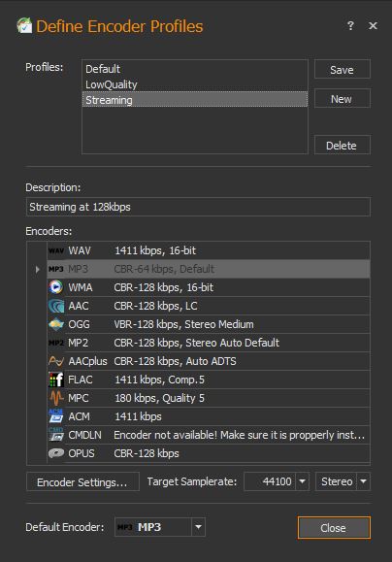Select the MPC waveform icon
Viewport: 392px width, 562px height.
click(x=56, y=398)
